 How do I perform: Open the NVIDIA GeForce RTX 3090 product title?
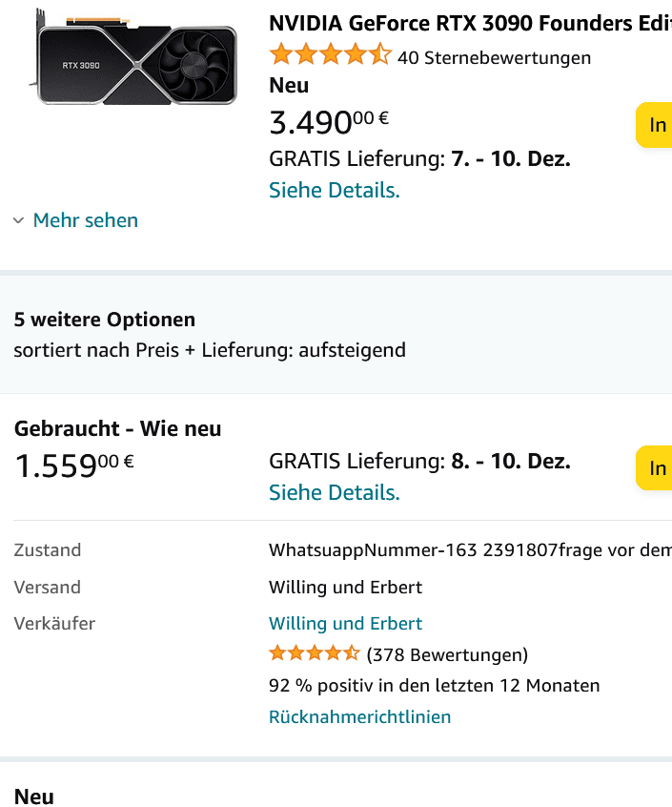click(x=470, y=23)
